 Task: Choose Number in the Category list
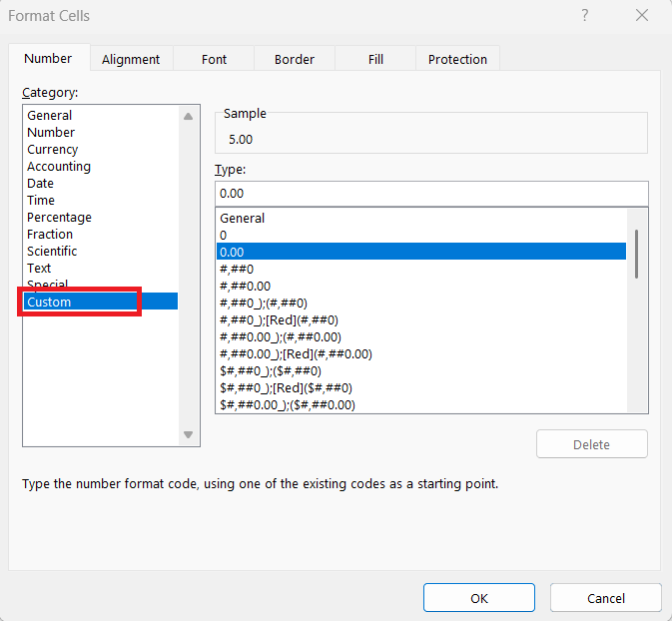tap(101, 133)
